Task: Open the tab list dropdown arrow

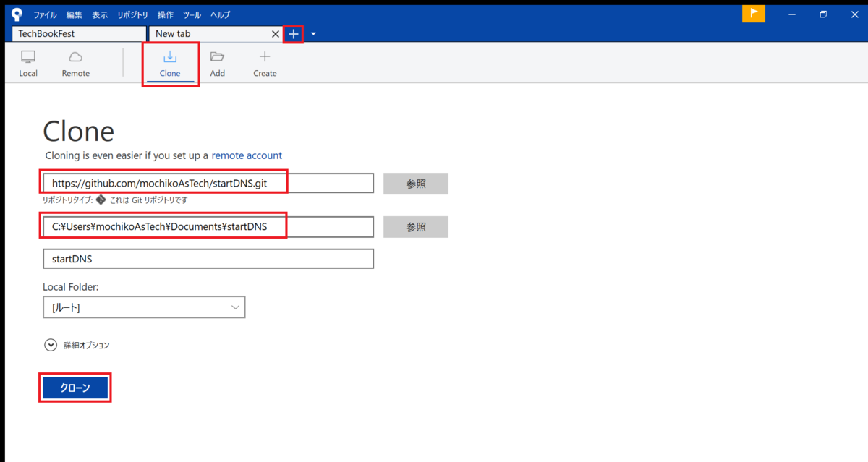Action: (313, 34)
